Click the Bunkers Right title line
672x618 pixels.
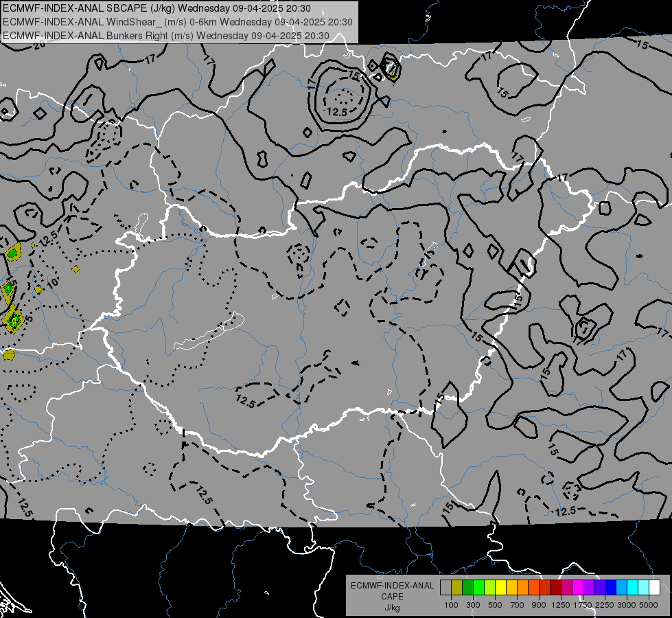[166, 36]
